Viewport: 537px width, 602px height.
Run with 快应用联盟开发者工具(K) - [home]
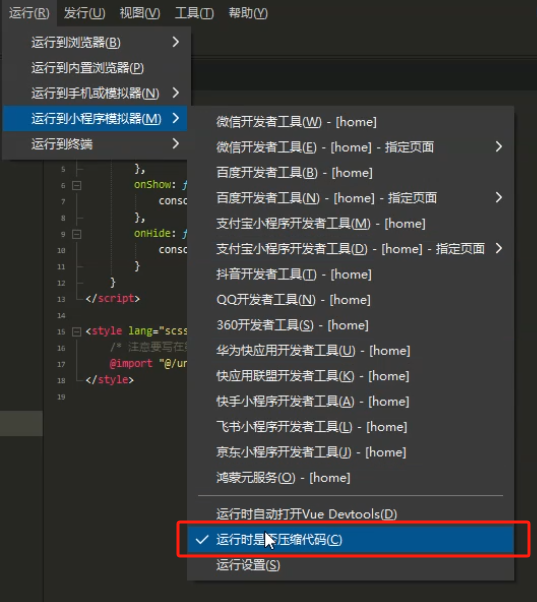350,376
